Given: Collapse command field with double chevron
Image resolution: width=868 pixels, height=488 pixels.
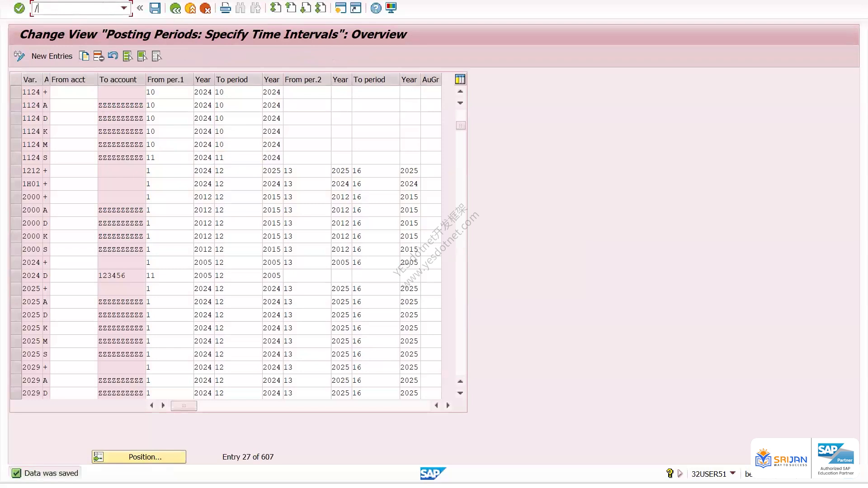Looking at the screenshot, I should click(140, 8).
